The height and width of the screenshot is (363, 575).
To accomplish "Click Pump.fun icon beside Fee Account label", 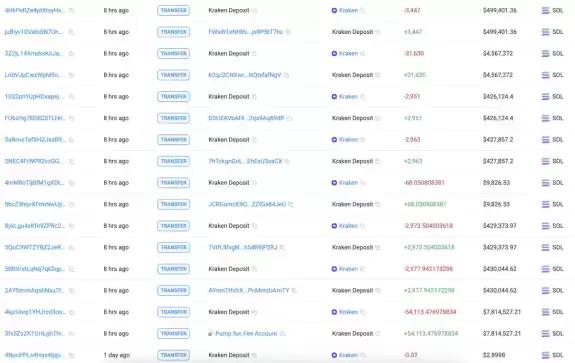I will [210, 334].
